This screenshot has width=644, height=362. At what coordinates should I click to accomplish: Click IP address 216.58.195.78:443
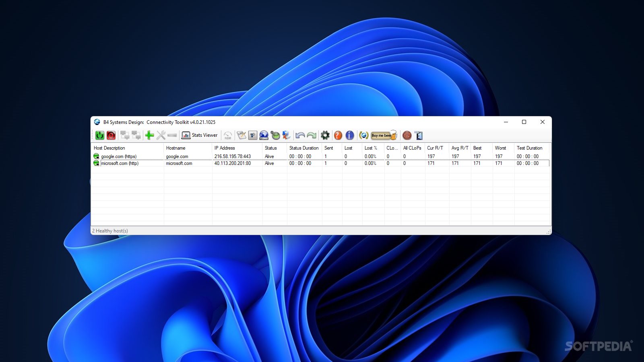pyautogui.click(x=233, y=156)
